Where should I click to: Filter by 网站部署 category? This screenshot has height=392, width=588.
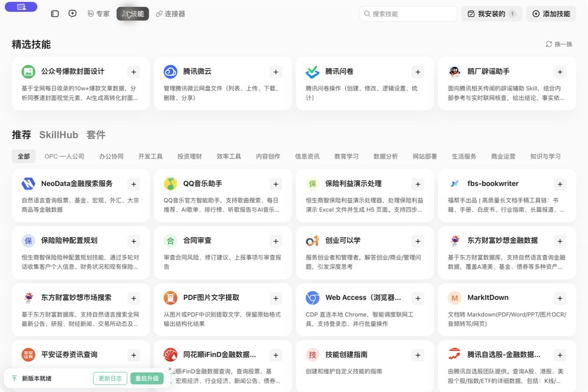pos(425,156)
